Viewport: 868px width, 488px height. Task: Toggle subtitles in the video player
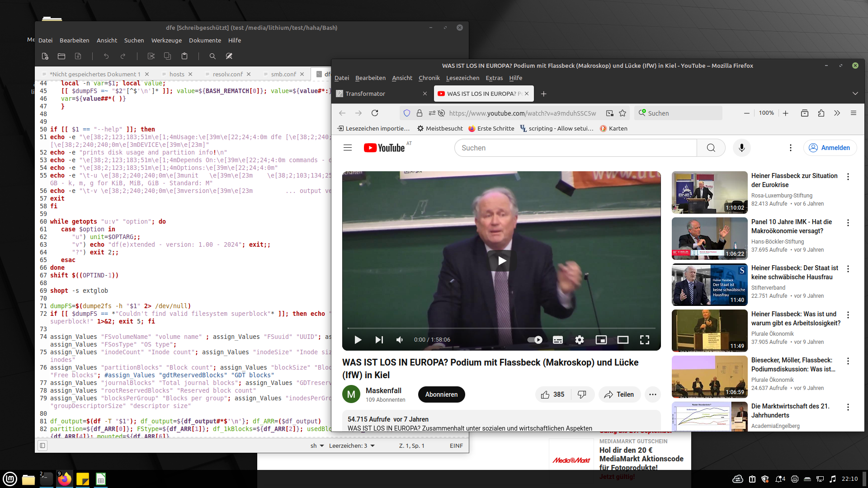[558, 340]
